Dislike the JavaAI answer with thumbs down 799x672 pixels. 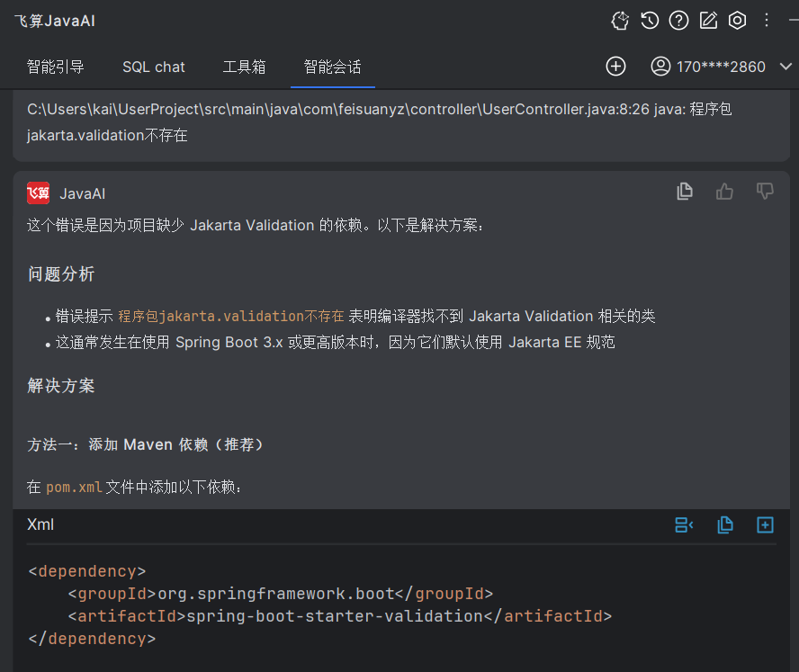tap(765, 191)
